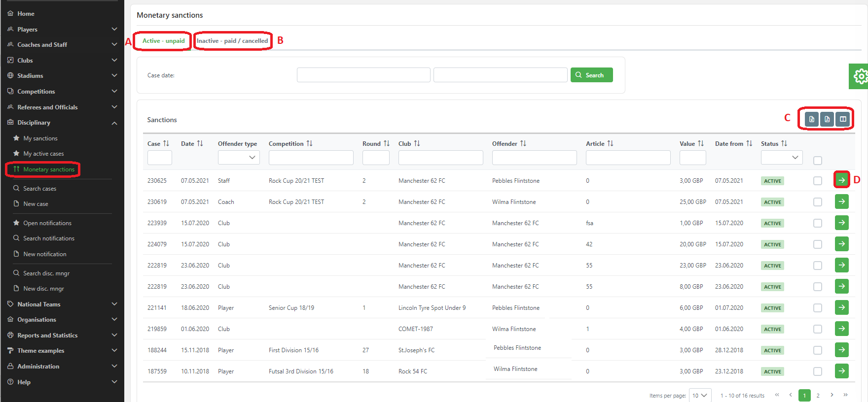Open case 230625 with green arrow
This screenshot has width=868, height=402.
click(x=841, y=180)
